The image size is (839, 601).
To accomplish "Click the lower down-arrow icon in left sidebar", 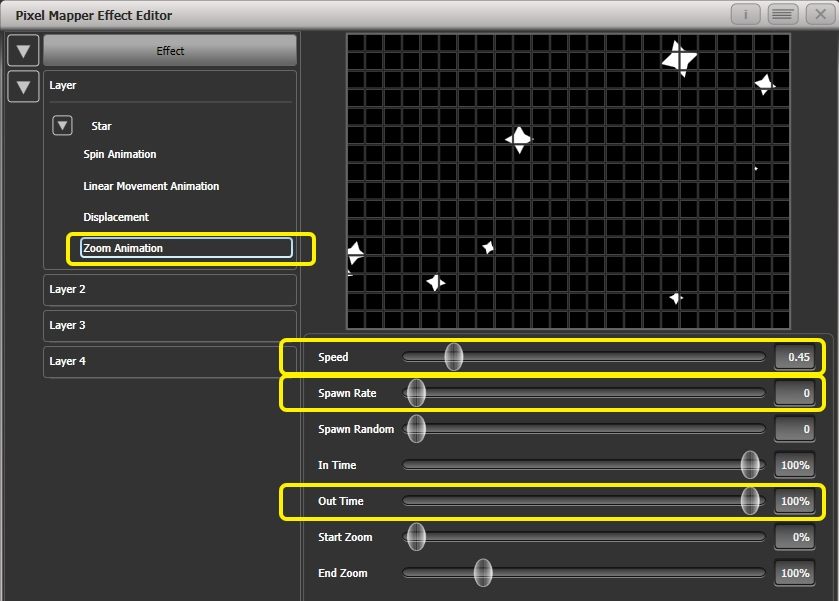I will (x=22, y=87).
